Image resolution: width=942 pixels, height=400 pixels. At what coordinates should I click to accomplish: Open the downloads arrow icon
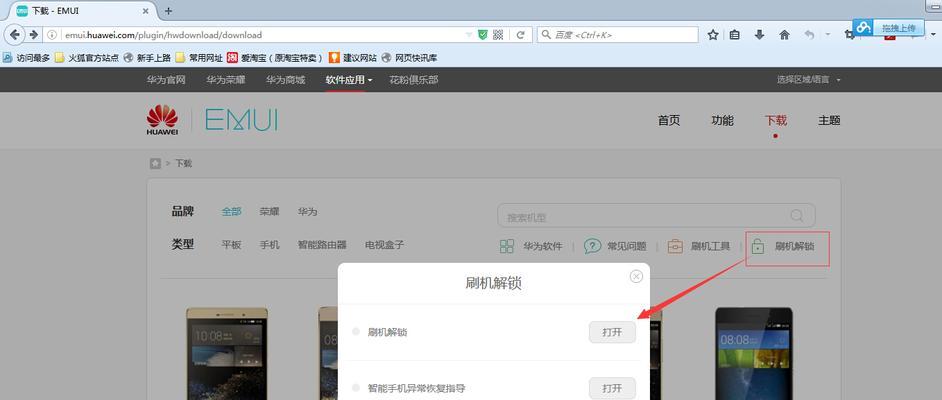(759, 35)
